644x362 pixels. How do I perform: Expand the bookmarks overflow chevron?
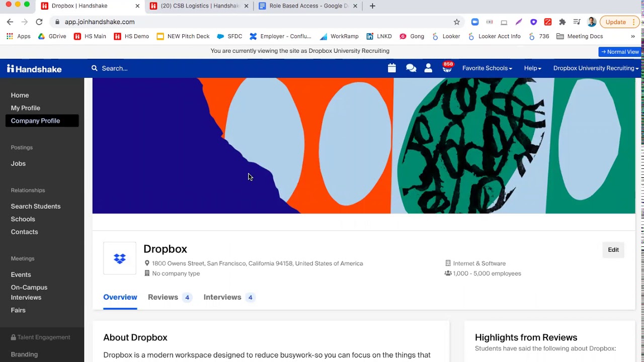tap(633, 36)
